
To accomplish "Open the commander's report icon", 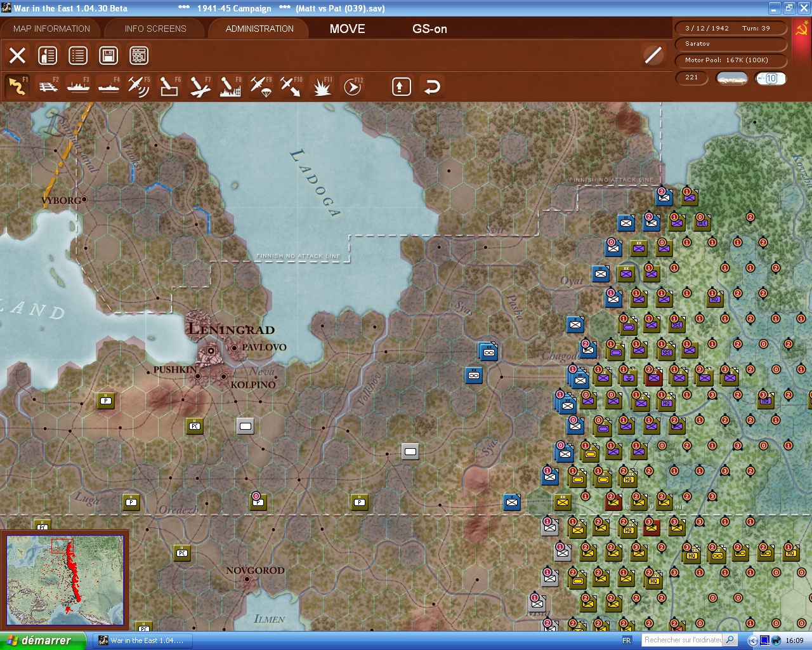I will [48, 55].
